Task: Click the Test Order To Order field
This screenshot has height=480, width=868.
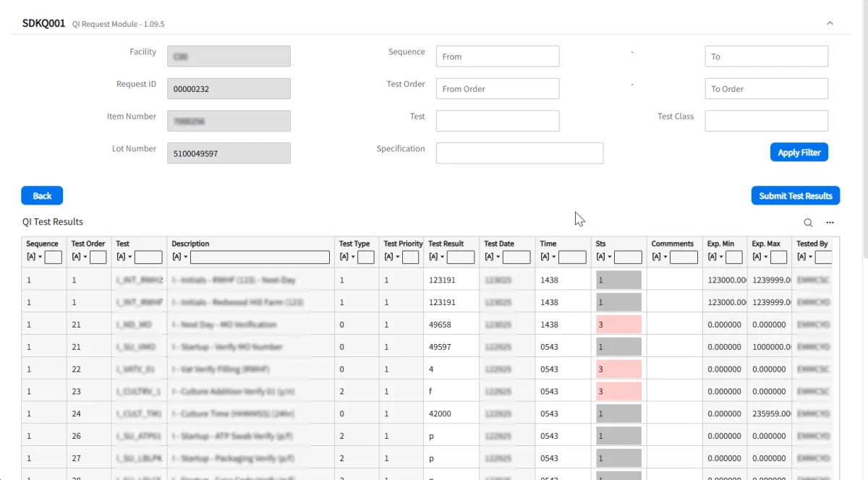Action: click(767, 89)
